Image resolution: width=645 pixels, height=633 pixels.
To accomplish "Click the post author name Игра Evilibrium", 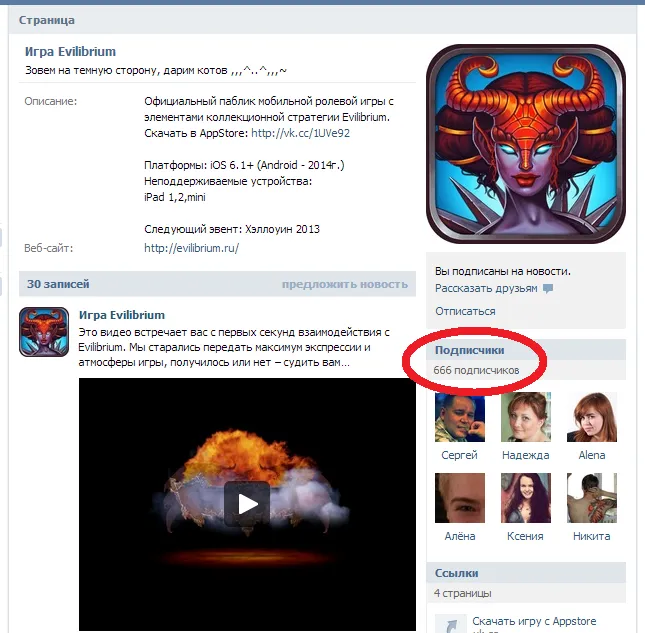I will click(122, 315).
